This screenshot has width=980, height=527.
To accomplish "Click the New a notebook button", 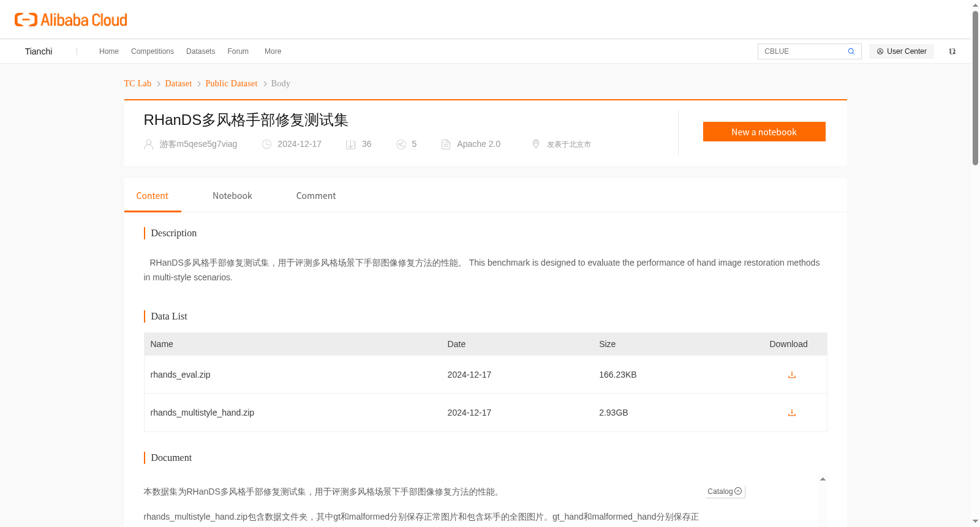I will (x=764, y=132).
